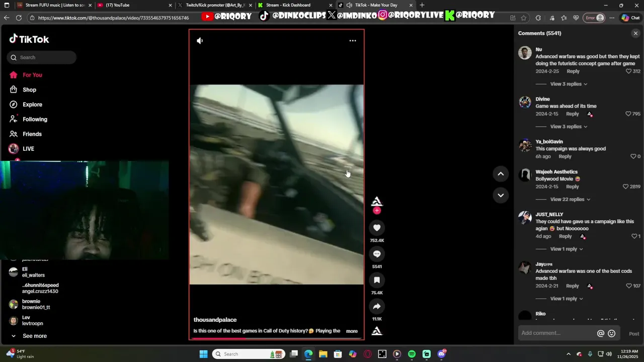The width and height of the screenshot is (644, 362).
Task: Expand 1 reply under JUST_NELLY comment
Action: pyautogui.click(x=567, y=249)
